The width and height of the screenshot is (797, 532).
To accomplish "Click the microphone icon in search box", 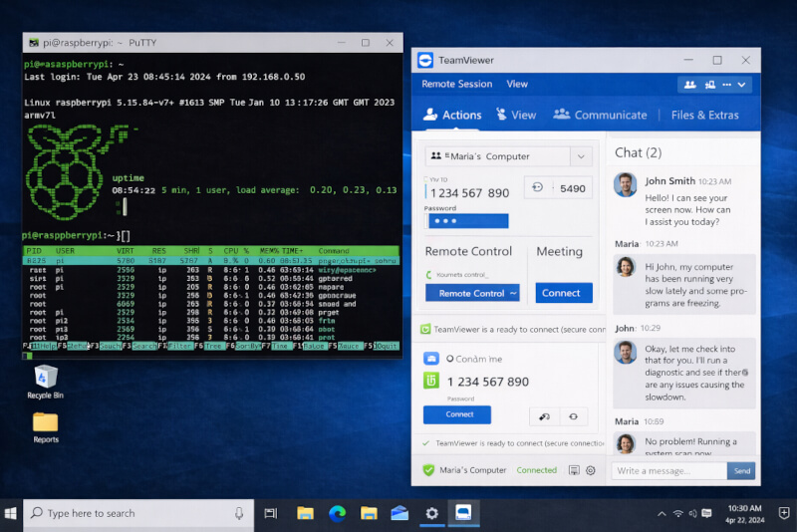I will click(239, 514).
